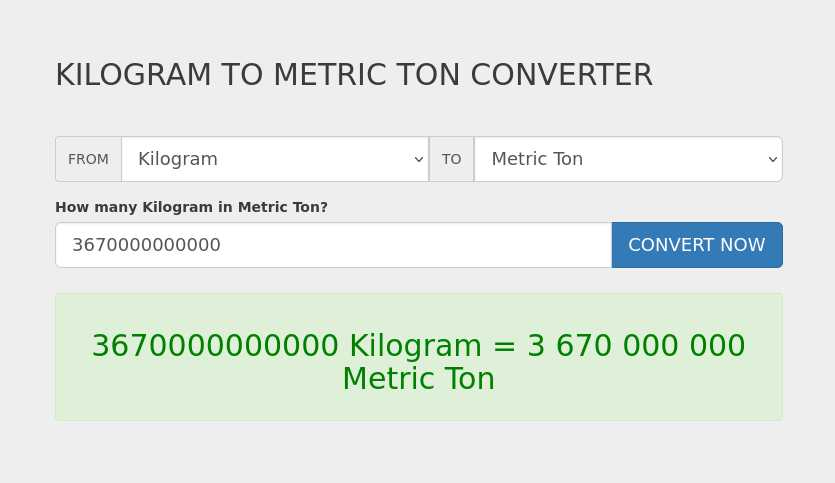
Task: Click the '3 670 000 000' result value
Action: click(636, 347)
